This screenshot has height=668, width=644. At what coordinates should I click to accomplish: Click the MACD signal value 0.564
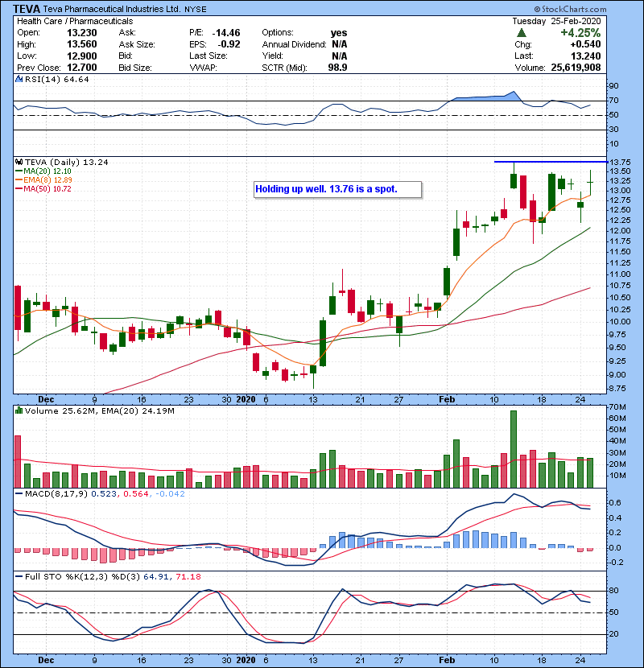135,494
